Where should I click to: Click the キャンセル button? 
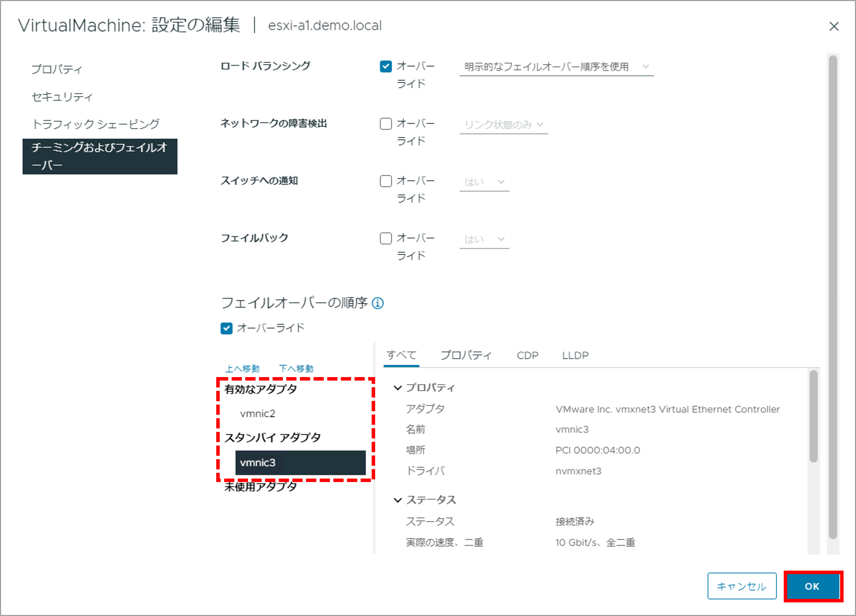[741, 586]
